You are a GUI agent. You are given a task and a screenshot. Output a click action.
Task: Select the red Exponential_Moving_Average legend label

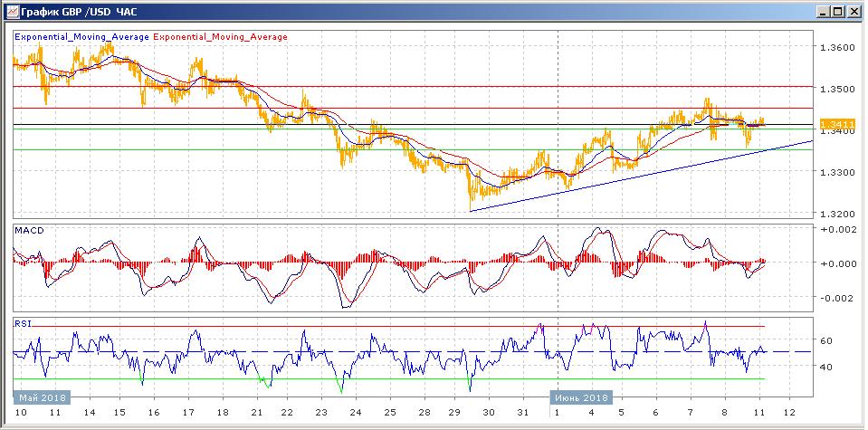pos(221,37)
